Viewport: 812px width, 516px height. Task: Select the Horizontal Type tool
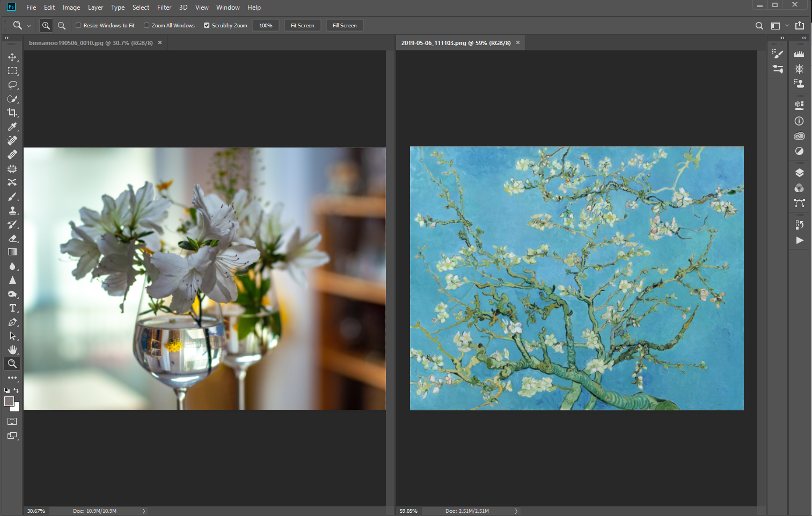[x=12, y=308]
